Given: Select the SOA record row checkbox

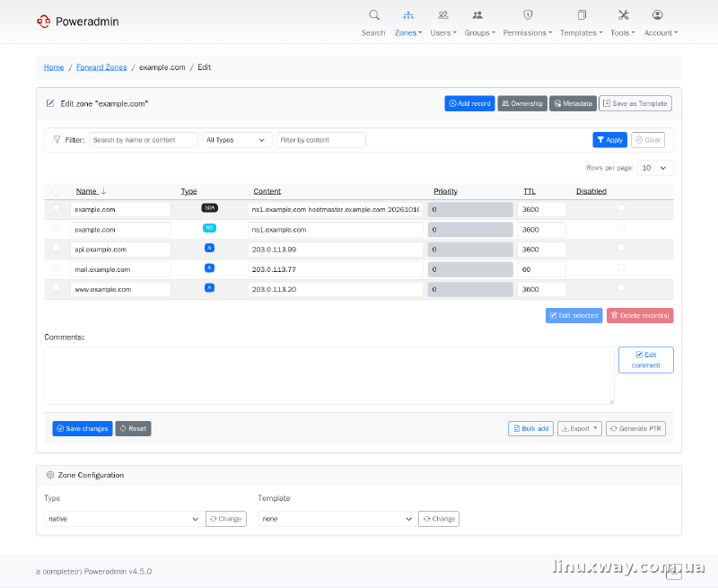Looking at the screenshot, I should (x=57, y=207).
